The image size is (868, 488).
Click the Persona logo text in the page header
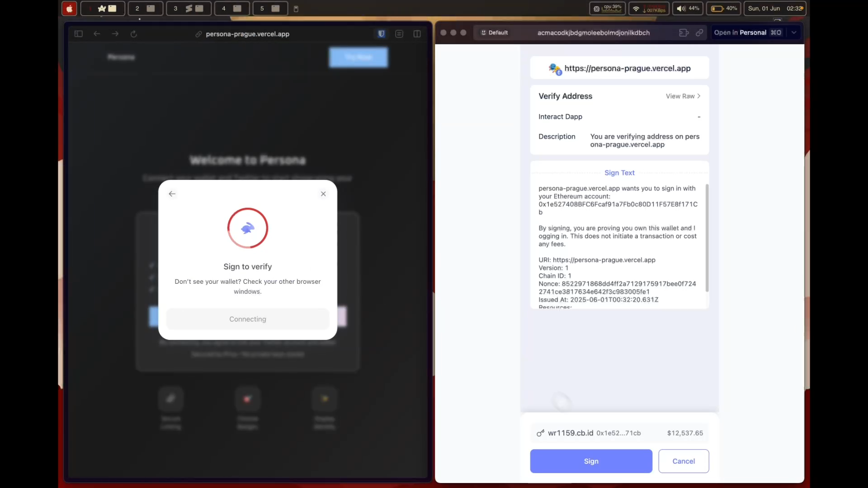tap(121, 57)
